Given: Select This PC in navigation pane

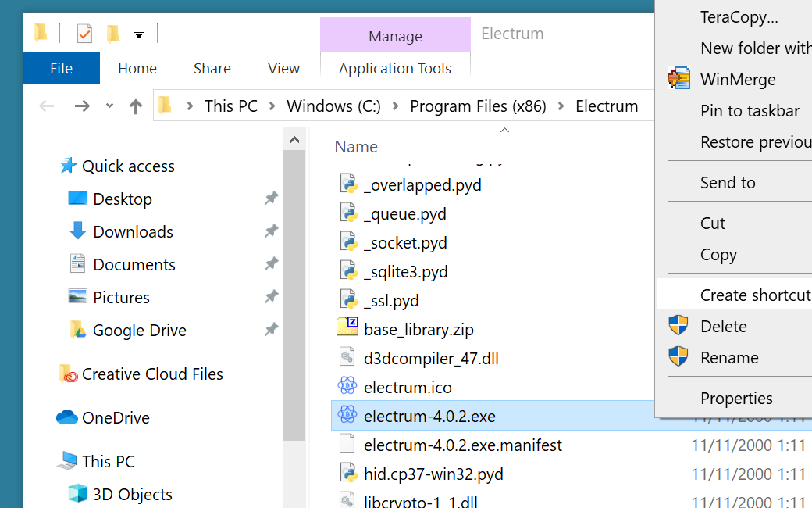Looking at the screenshot, I should tap(109, 461).
